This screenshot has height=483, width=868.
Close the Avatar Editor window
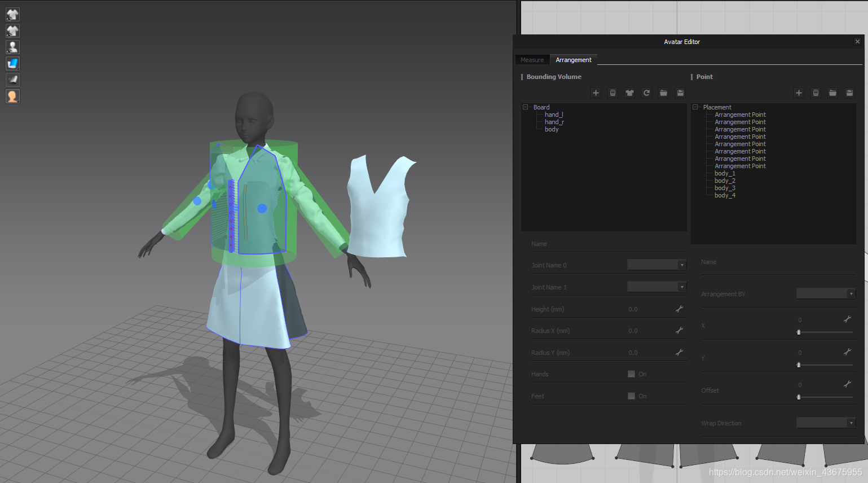(x=857, y=41)
